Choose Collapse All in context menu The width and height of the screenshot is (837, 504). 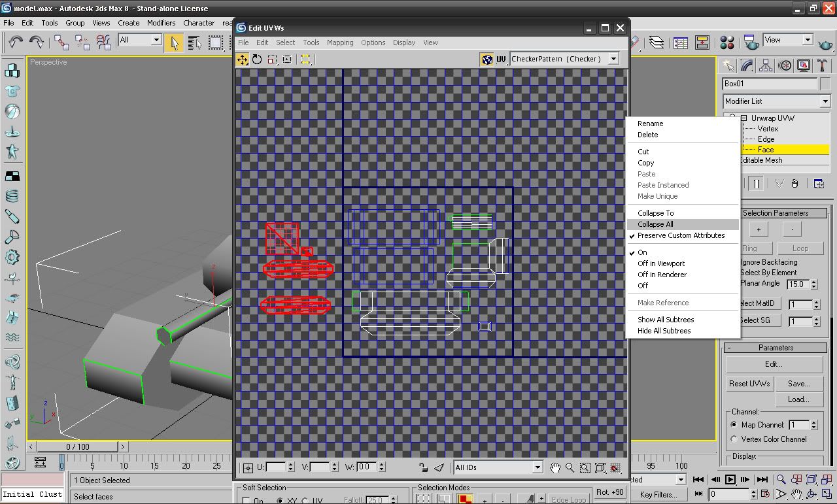click(683, 224)
